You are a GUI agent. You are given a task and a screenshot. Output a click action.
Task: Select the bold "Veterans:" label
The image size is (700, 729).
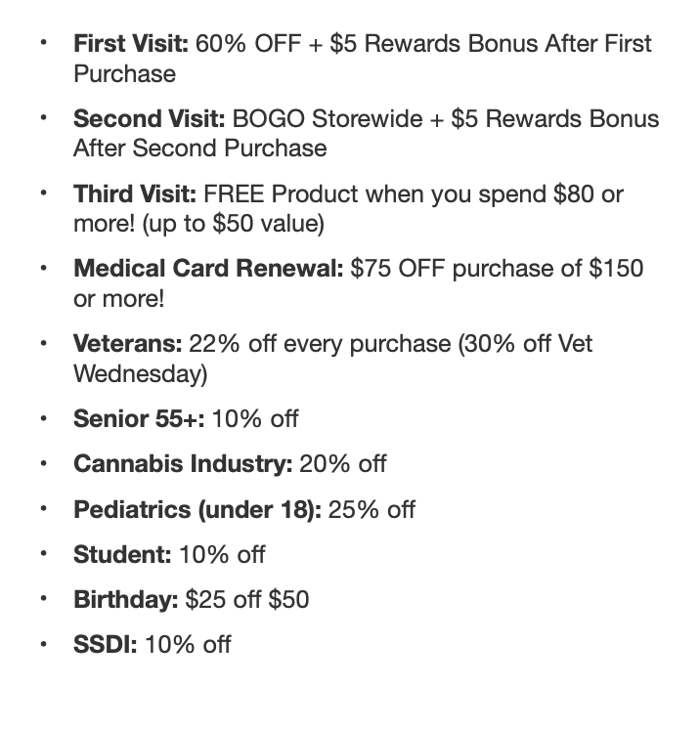pos(128,344)
